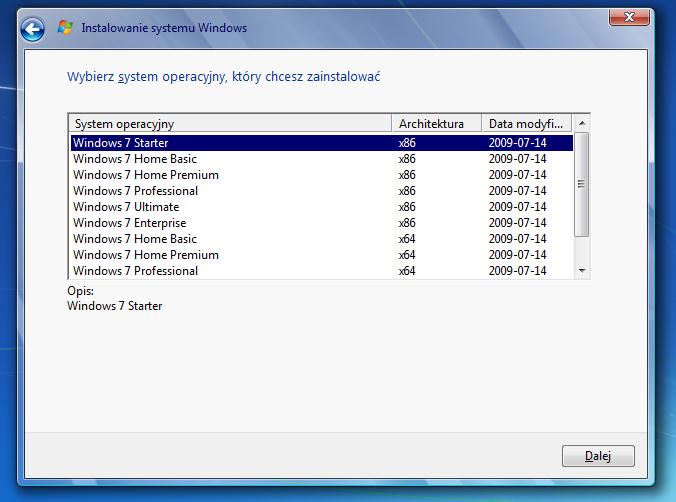Select Windows 7 Ultimate x86 row
Viewport: 676px width, 502px height.
(x=322, y=207)
